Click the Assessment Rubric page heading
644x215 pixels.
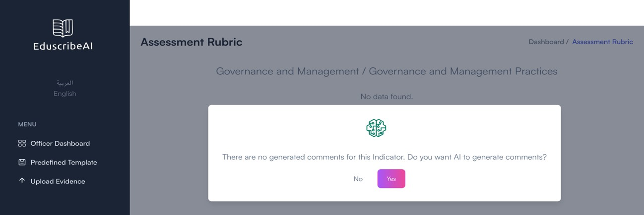[x=191, y=42]
